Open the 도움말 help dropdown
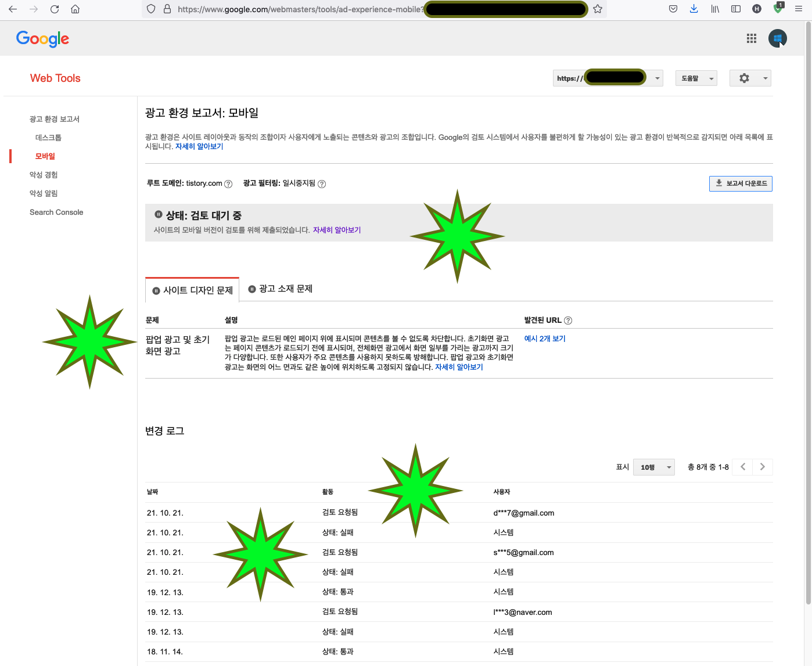The image size is (812, 666). (696, 78)
